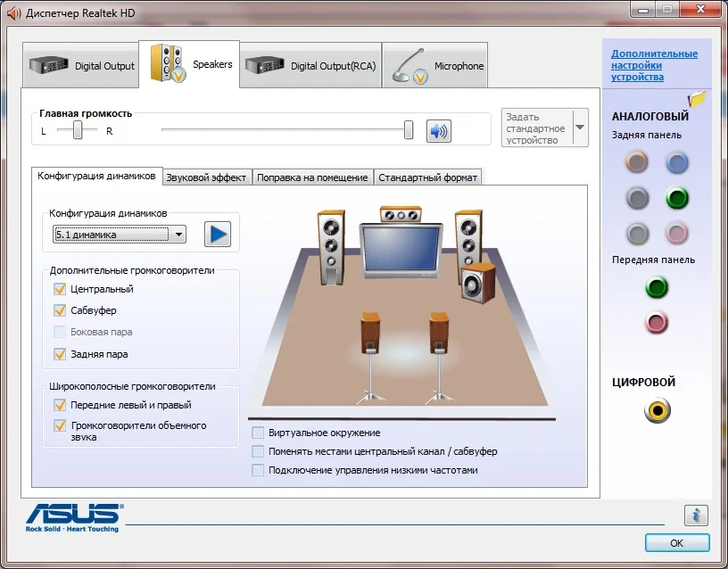728x569 pixels.
Task: Minimize the Realtek HD window
Action: coord(643,9)
